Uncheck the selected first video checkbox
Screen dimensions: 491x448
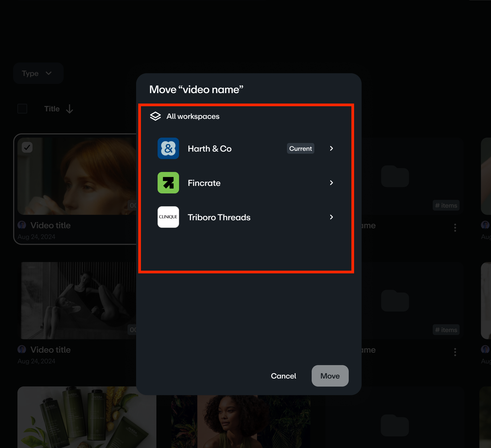pos(27,147)
